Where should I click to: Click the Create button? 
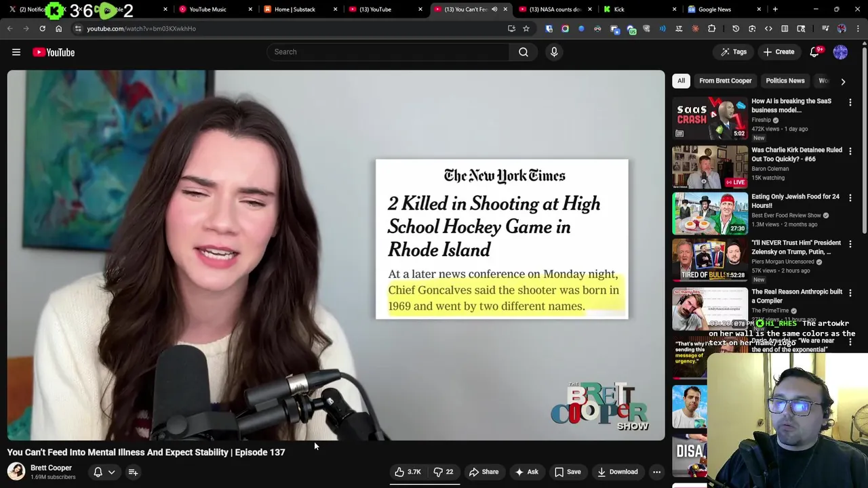coord(778,52)
